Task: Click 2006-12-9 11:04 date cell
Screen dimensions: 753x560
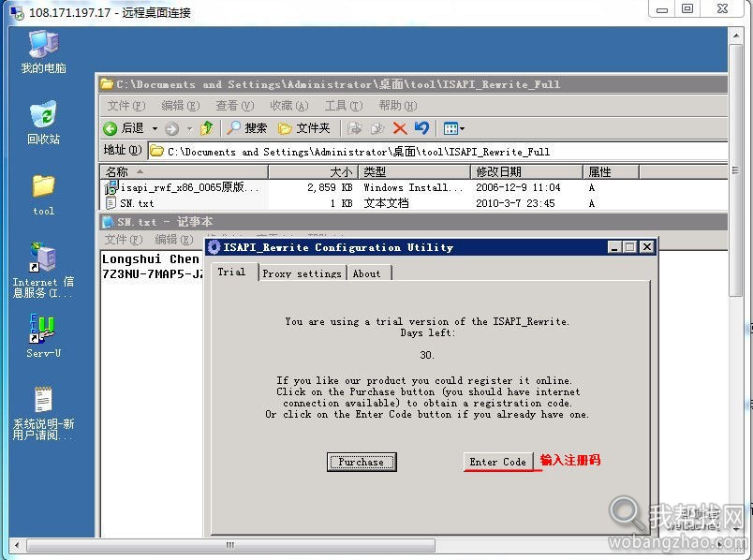Action: [518, 187]
